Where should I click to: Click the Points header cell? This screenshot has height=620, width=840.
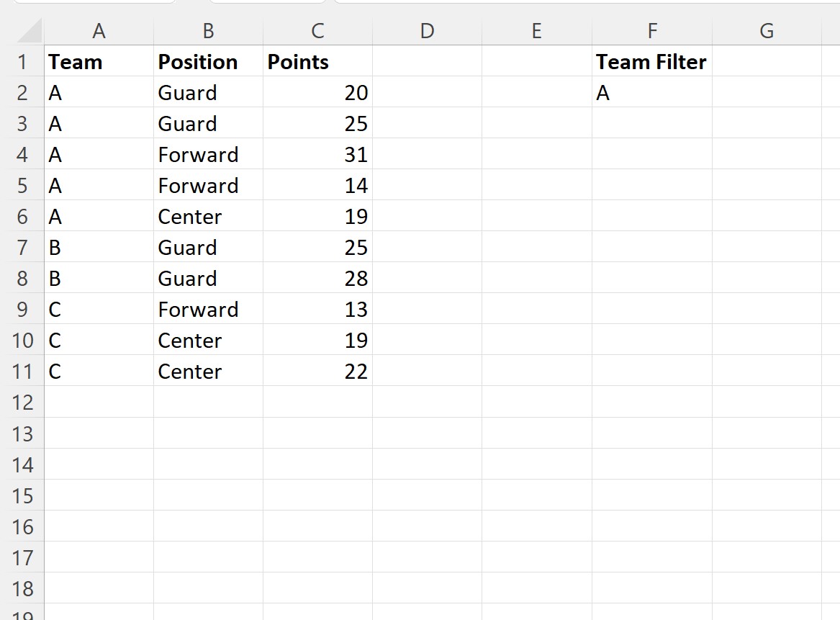coord(317,62)
